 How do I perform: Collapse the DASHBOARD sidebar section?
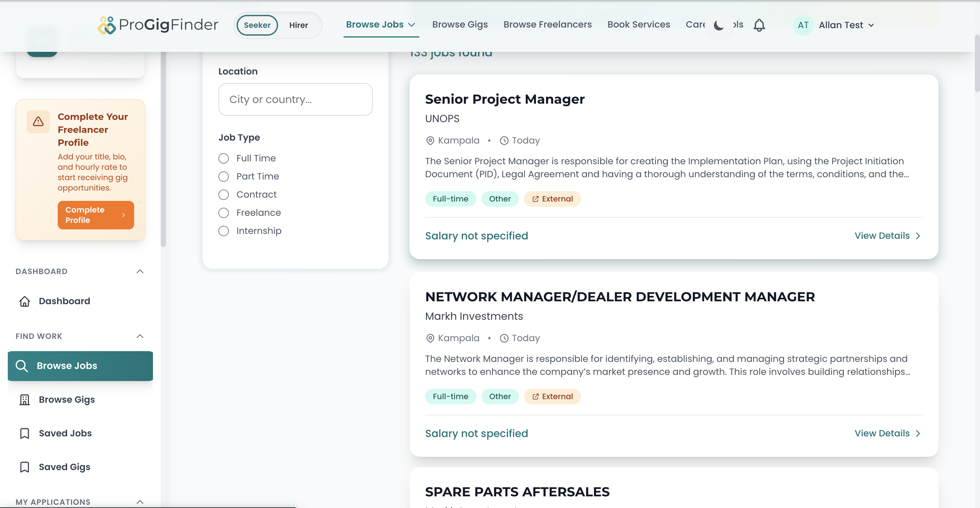tap(140, 271)
